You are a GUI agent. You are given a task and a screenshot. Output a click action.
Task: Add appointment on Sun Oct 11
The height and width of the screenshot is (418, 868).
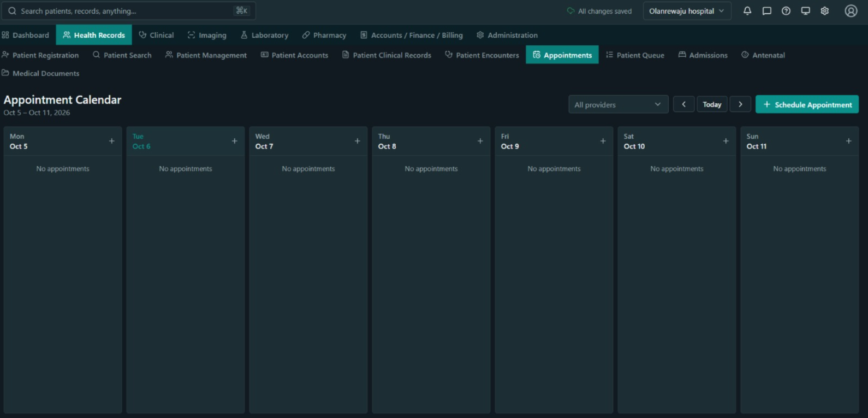point(849,141)
